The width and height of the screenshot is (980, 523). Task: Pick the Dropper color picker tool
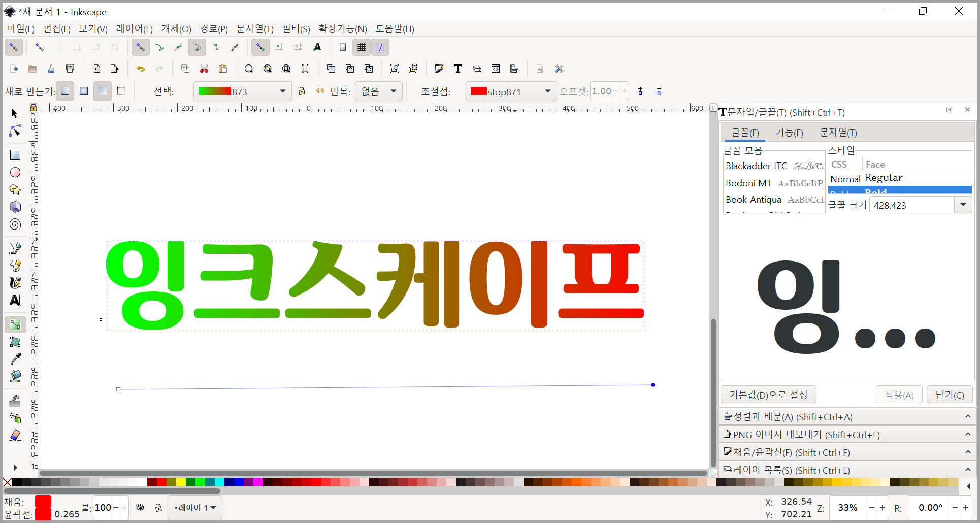(x=15, y=359)
